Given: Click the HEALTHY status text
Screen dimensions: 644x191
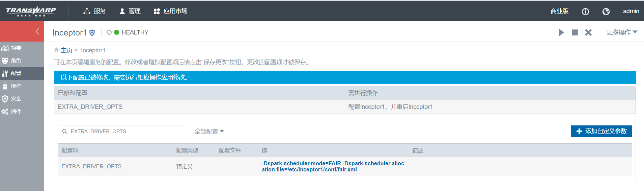Looking at the screenshot, I should click(135, 32).
